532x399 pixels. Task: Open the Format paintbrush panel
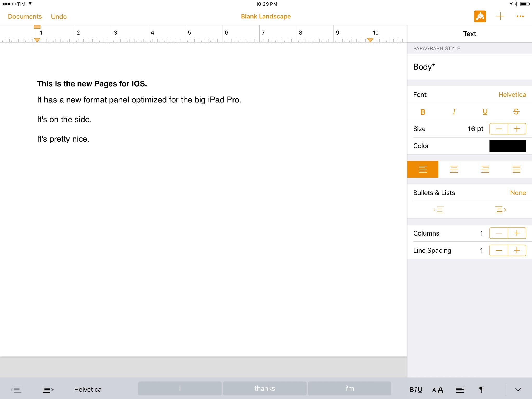(480, 16)
